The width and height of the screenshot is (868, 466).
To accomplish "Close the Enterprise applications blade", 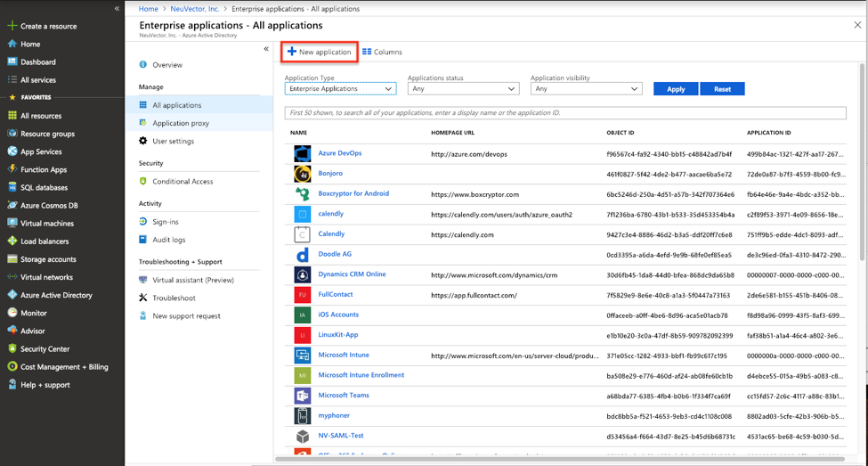I will coord(857,25).
